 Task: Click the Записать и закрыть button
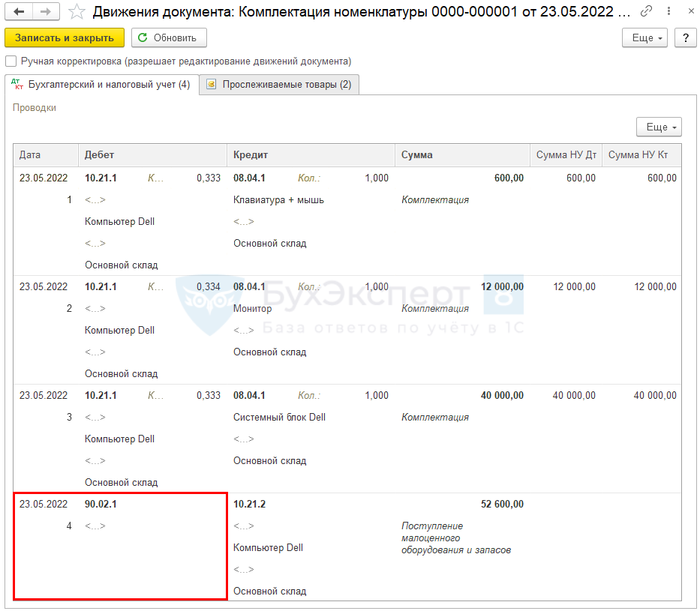(x=65, y=38)
